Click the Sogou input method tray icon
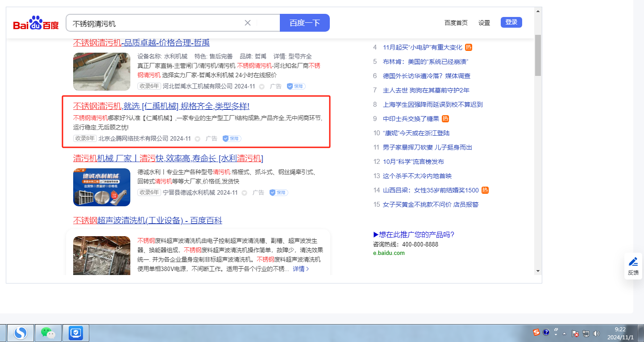Screen dimensions: 644x342 tap(536, 332)
